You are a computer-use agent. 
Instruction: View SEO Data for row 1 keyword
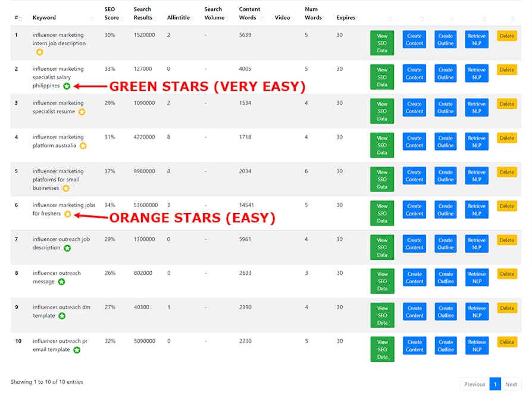[382, 43]
